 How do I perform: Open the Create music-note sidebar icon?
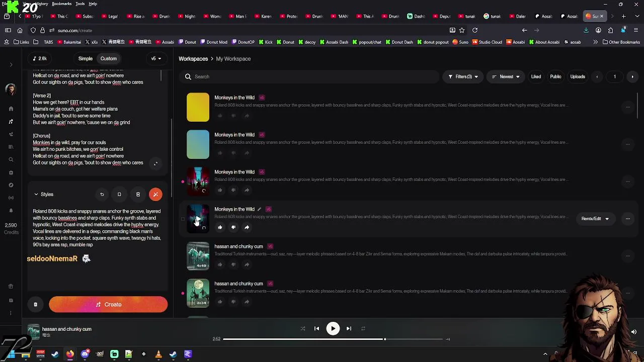click(11, 122)
